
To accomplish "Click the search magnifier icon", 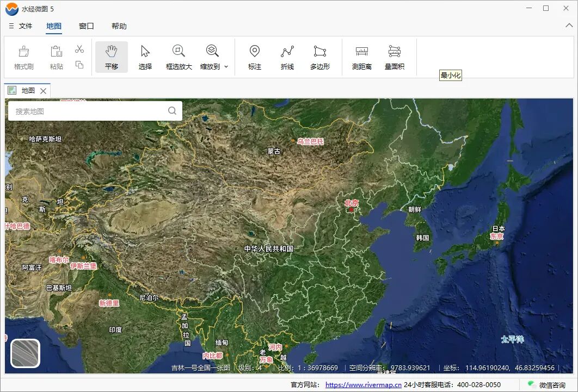I will (x=172, y=111).
